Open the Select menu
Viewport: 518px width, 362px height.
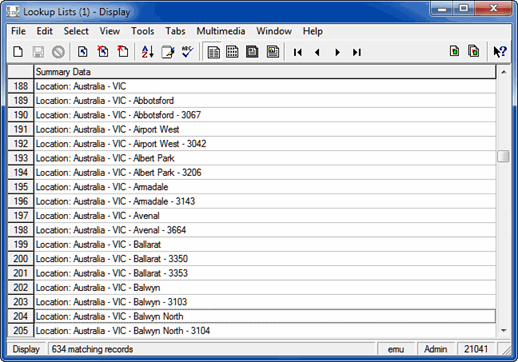(76, 31)
